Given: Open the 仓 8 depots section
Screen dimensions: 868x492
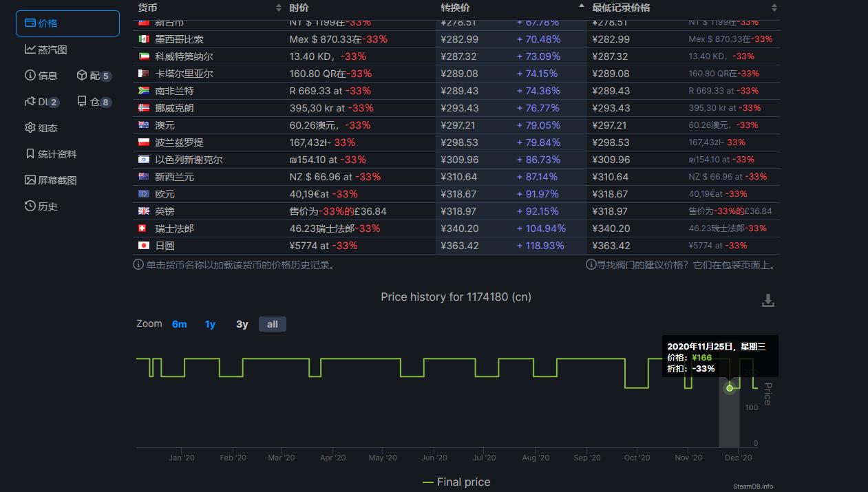Looking at the screenshot, I should click(x=93, y=102).
